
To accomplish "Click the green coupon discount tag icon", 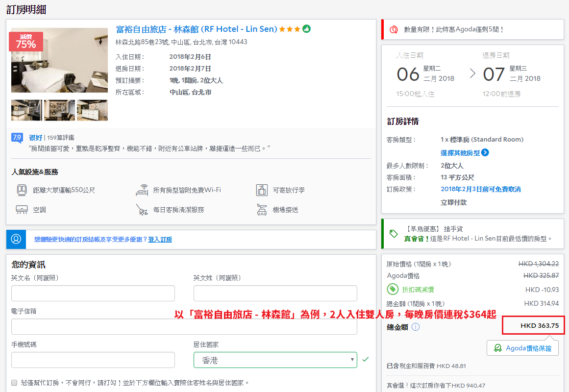I will click(392, 289).
